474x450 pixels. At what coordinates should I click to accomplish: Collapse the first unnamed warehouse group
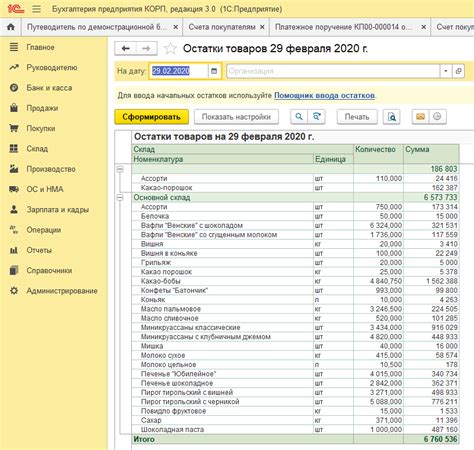(x=120, y=169)
